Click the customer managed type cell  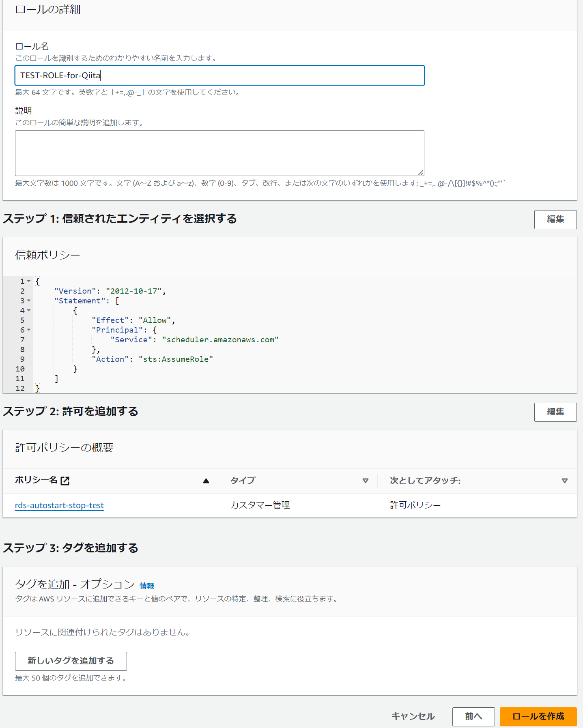point(260,505)
